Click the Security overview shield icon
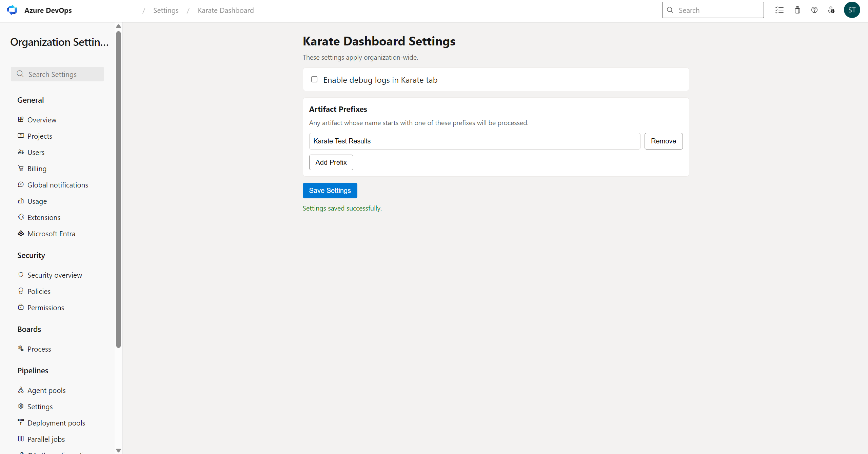868x454 pixels. point(21,275)
